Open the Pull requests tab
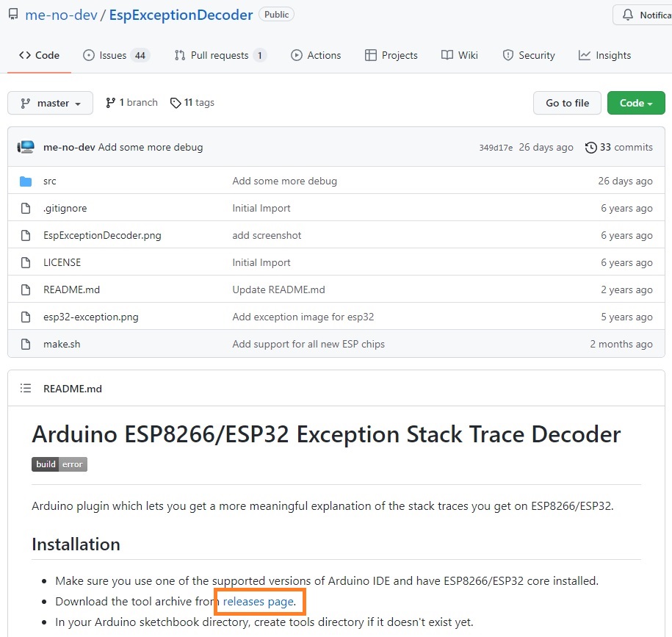 (220, 55)
